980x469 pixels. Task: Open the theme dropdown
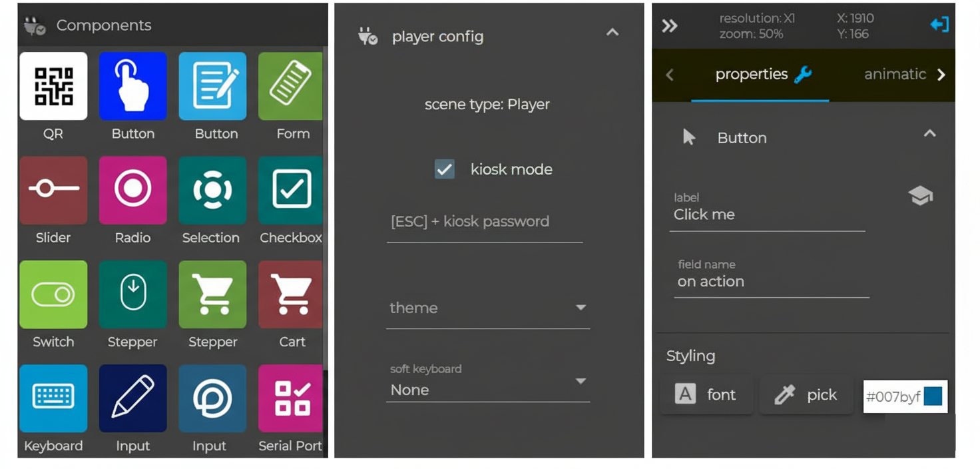click(x=488, y=308)
